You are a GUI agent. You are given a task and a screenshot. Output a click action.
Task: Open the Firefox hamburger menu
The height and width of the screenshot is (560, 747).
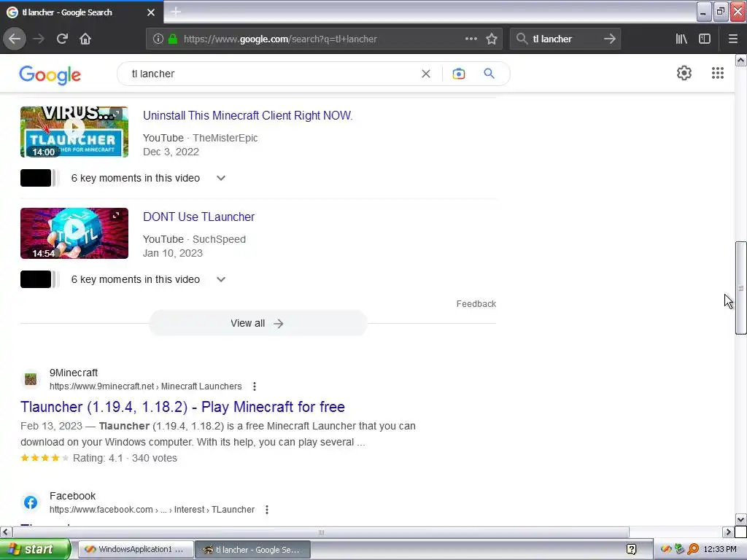click(733, 39)
